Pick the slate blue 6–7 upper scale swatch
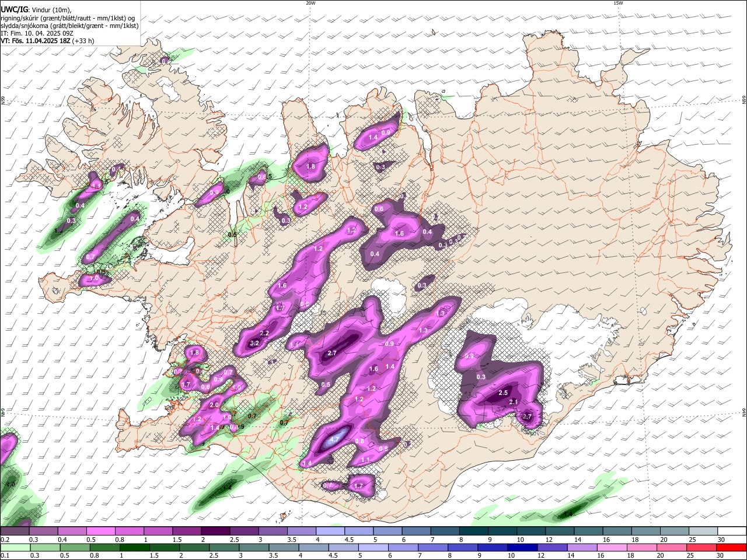Image resolution: width=747 pixels, height=560 pixels. coord(415,531)
